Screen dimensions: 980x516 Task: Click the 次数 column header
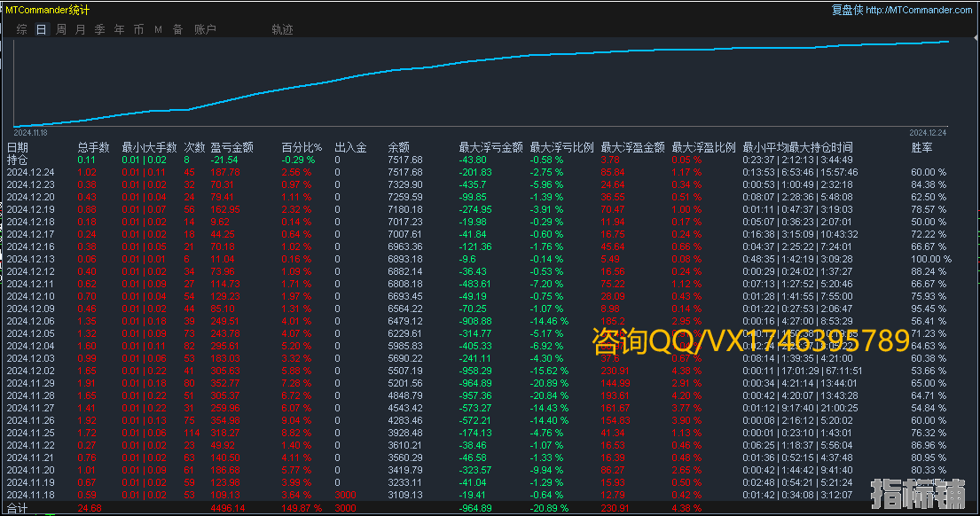pos(194,147)
